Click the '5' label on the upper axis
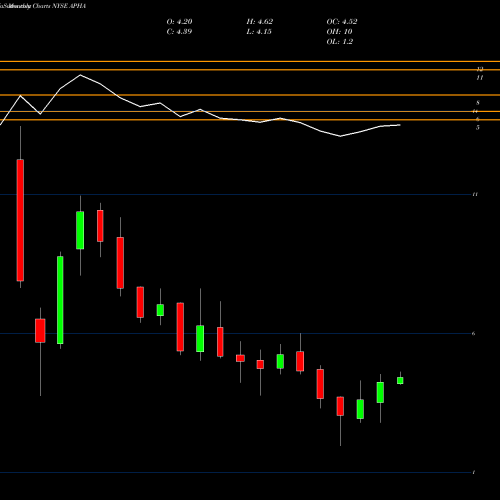The height and width of the screenshot is (500, 500). tap(478, 127)
